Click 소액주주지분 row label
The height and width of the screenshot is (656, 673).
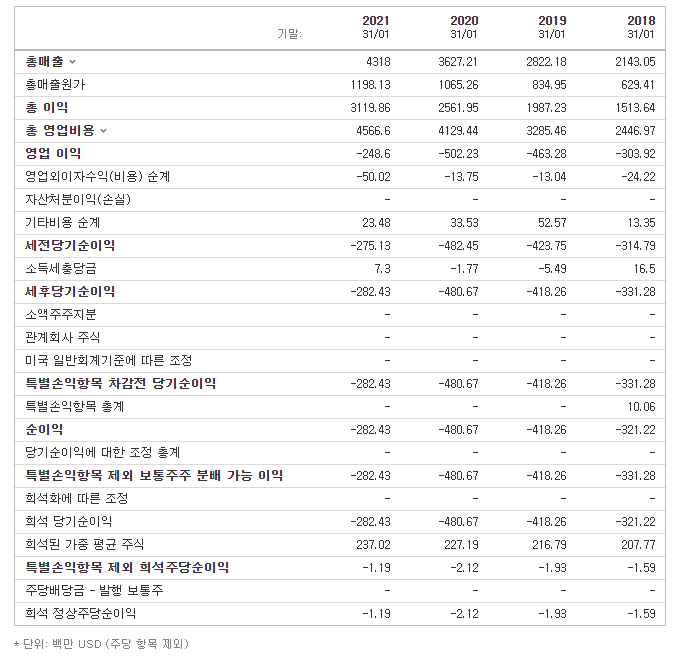pos(61,314)
